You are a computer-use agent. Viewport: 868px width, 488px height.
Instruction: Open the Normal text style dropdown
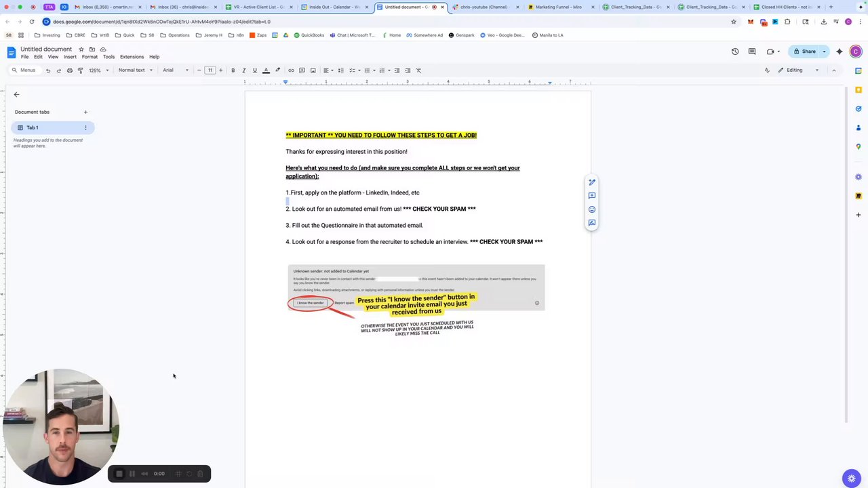tap(135, 70)
